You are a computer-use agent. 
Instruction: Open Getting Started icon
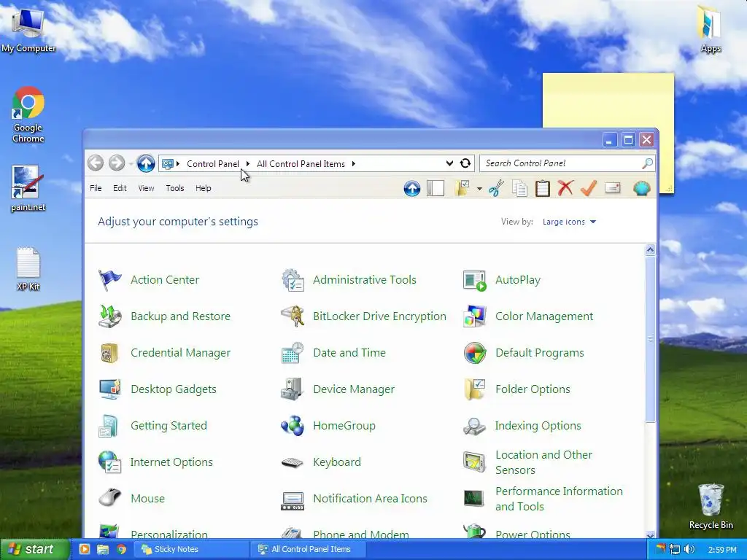[109, 426]
